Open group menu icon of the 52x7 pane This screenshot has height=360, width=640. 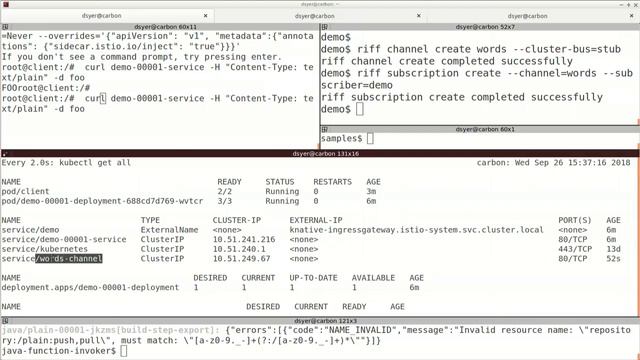pyautogui.click(x=324, y=27)
